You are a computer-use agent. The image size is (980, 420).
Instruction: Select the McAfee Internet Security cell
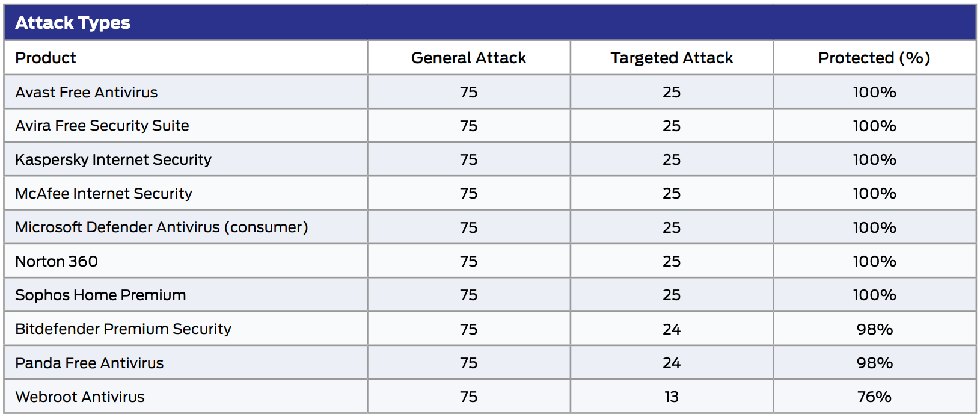[103, 193]
